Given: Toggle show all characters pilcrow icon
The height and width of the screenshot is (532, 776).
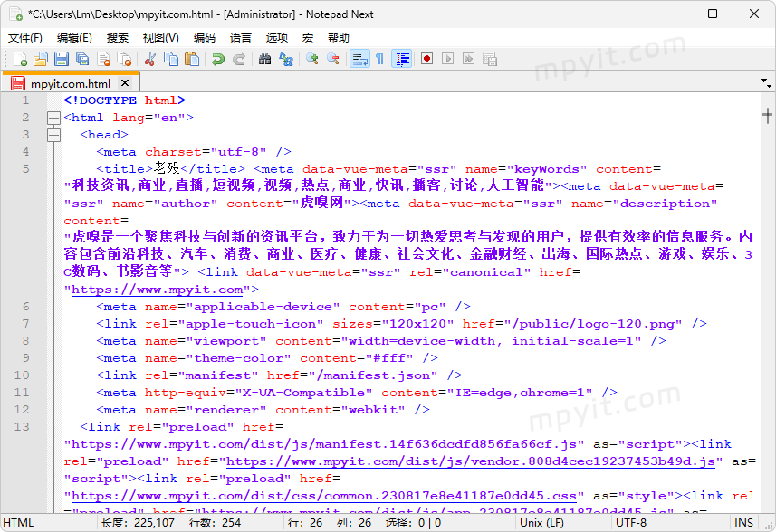Looking at the screenshot, I should point(380,59).
